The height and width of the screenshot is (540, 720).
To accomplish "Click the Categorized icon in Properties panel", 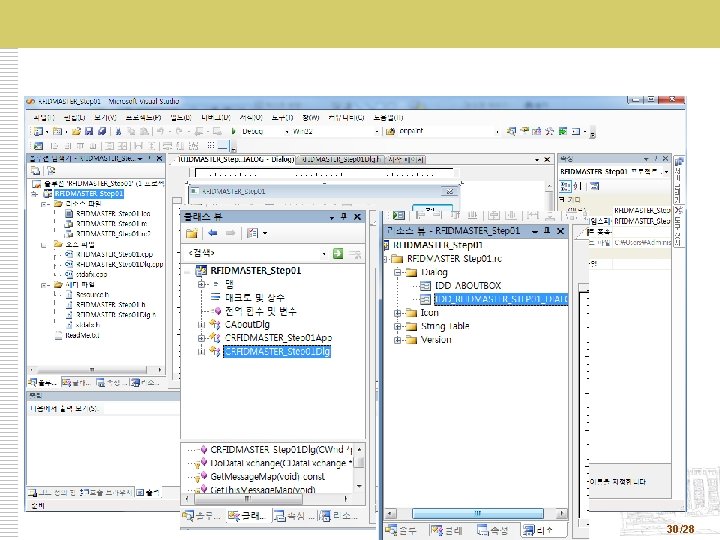I will [566, 186].
